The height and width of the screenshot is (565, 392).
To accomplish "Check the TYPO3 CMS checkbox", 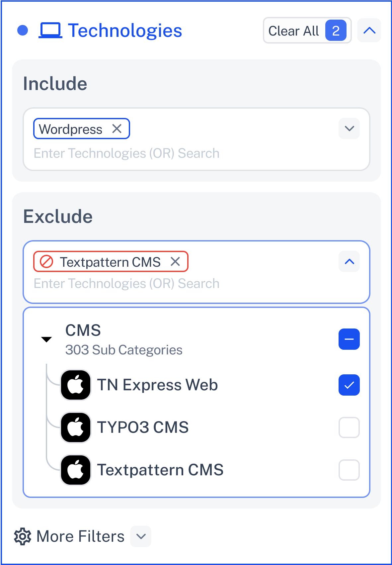I will click(x=349, y=427).
